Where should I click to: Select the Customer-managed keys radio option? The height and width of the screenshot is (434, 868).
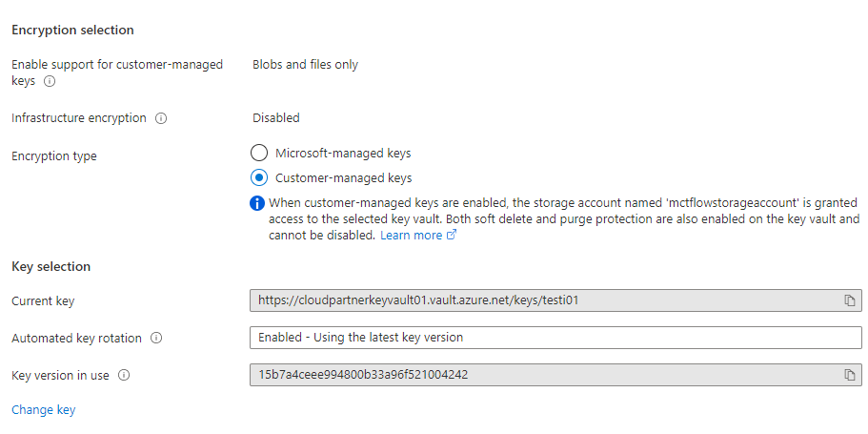(259, 177)
